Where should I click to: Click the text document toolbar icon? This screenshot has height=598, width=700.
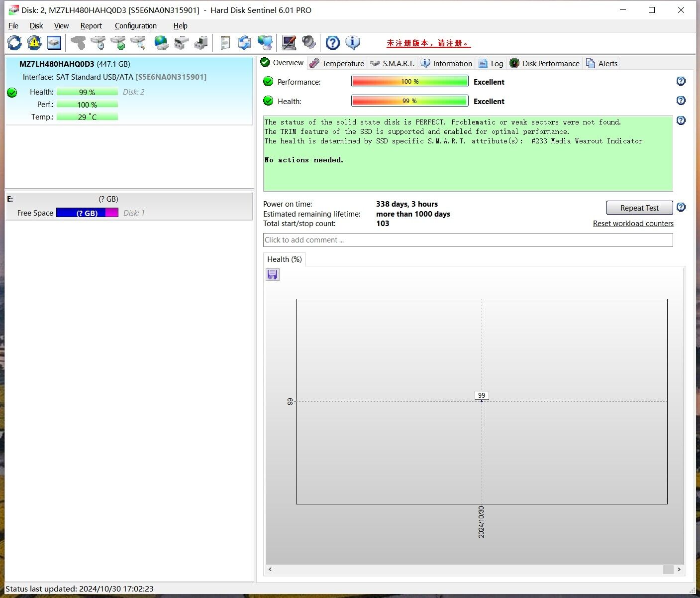225,43
